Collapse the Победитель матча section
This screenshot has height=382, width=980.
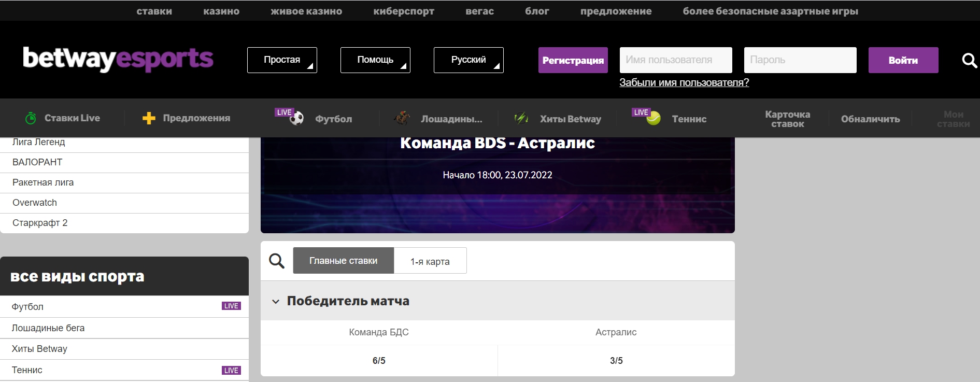(276, 301)
